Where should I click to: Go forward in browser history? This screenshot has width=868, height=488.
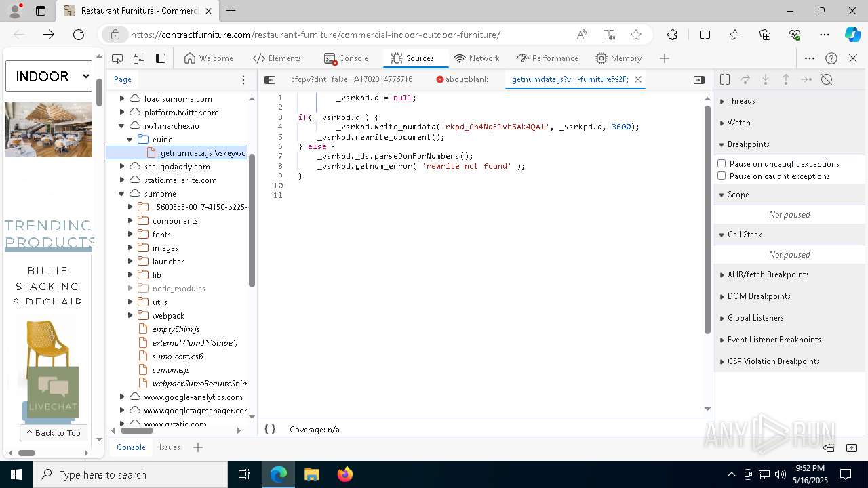coord(49,35)
